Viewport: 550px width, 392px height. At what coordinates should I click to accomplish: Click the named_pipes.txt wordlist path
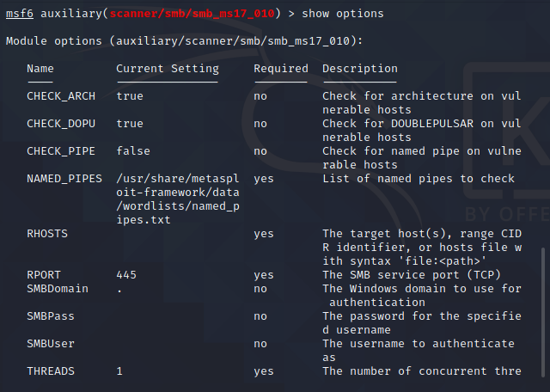(x=178, y=199)
